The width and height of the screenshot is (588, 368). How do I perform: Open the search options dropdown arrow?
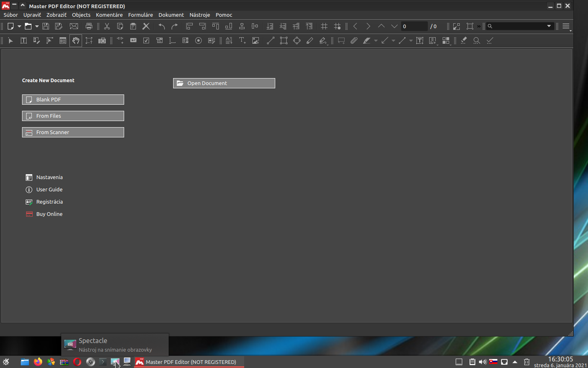point(549,26)
